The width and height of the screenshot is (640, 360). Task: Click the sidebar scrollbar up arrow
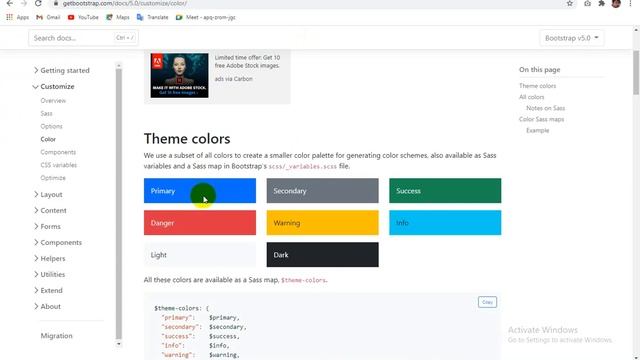click(x=119, y=65)
